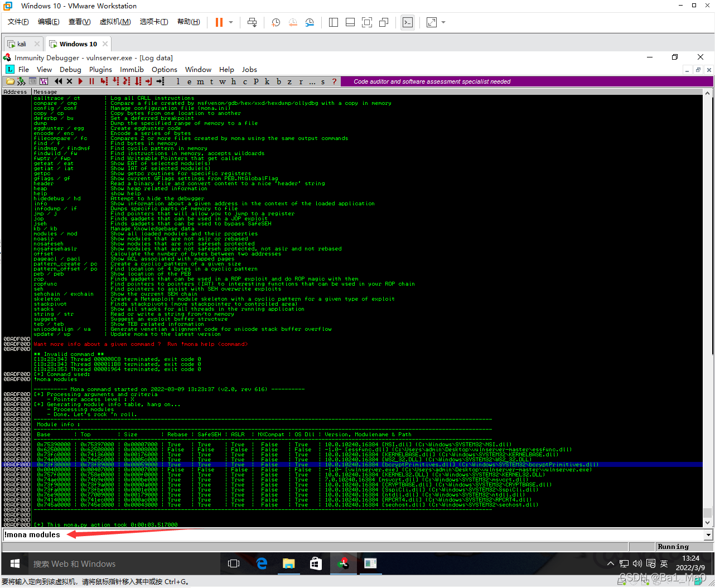715x588 pixels.
Task: Expand the VMware power options dropdown arrow
Action: [231, 22]
